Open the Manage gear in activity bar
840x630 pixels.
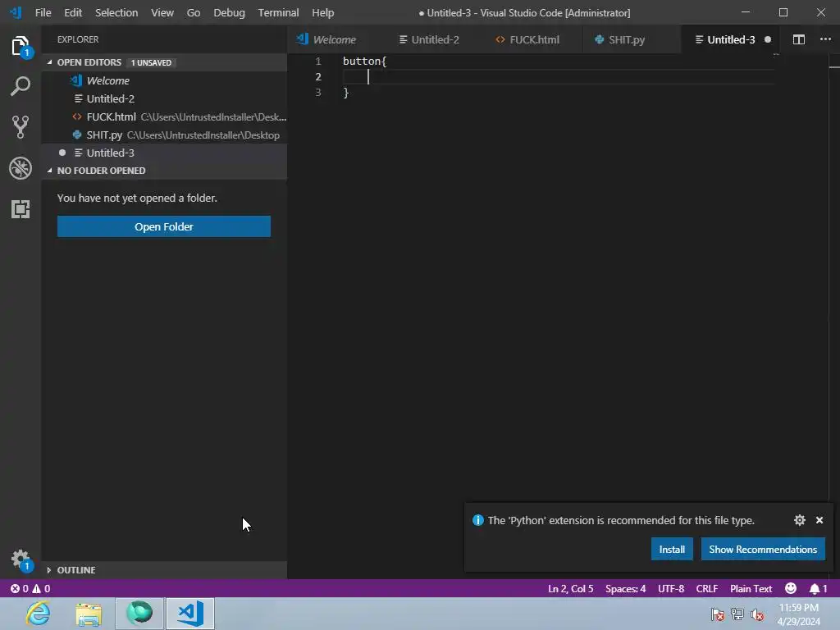click(21, 559)
